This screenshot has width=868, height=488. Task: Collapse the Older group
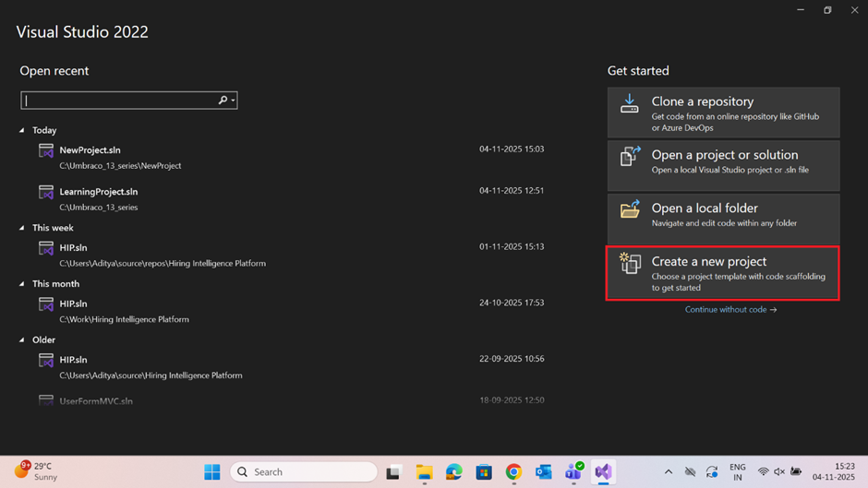pyautogui.click(x=23, y=340)
